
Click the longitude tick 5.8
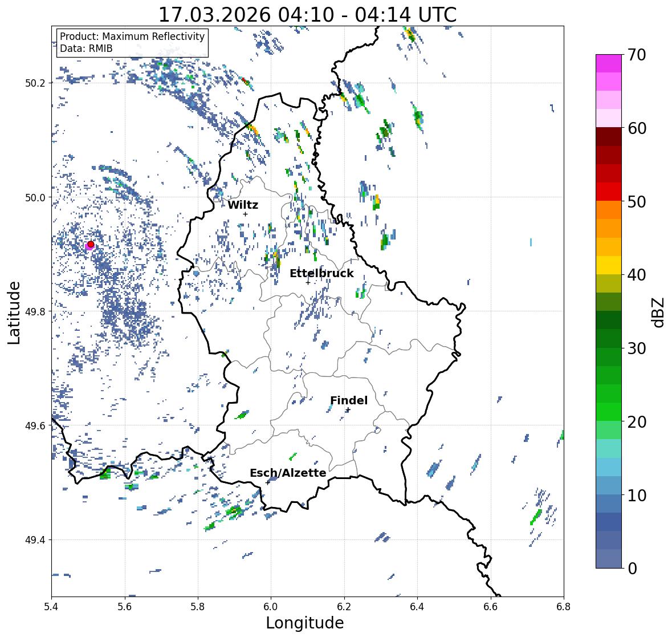(198, 607)
